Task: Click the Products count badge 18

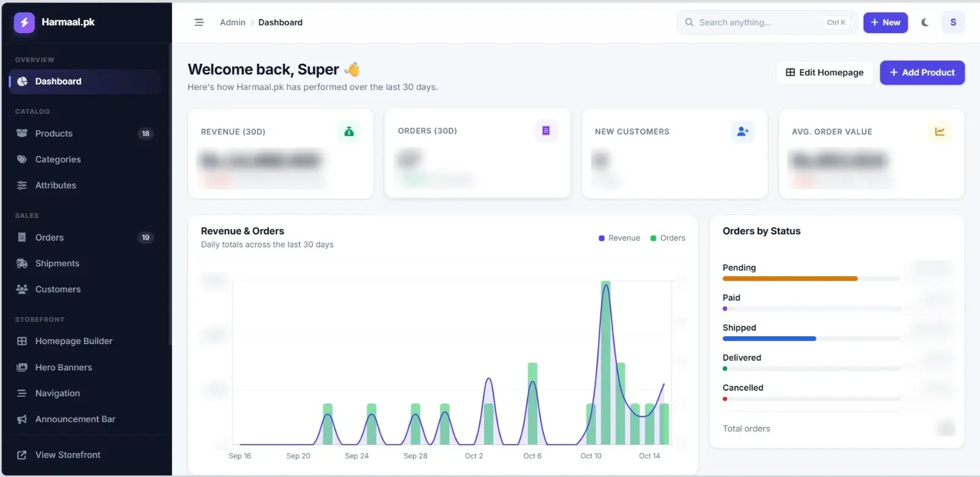Action: click(146, 133)
